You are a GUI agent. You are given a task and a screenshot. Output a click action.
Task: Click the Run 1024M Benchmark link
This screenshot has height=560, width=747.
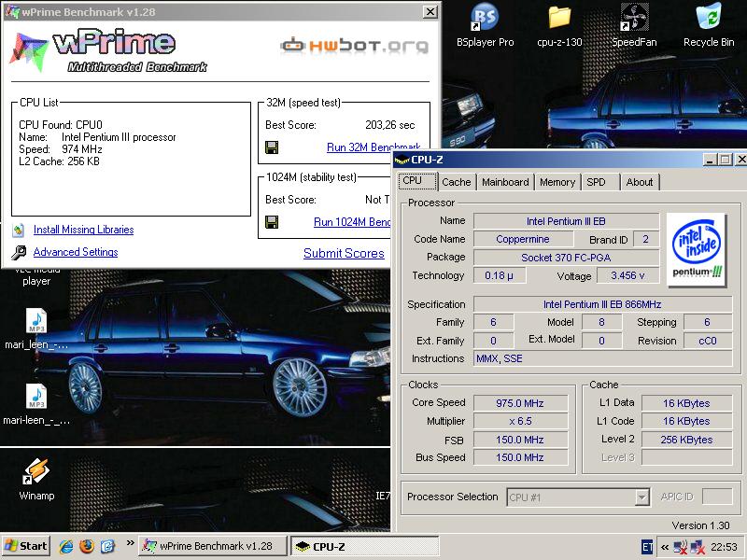[352, 222]
